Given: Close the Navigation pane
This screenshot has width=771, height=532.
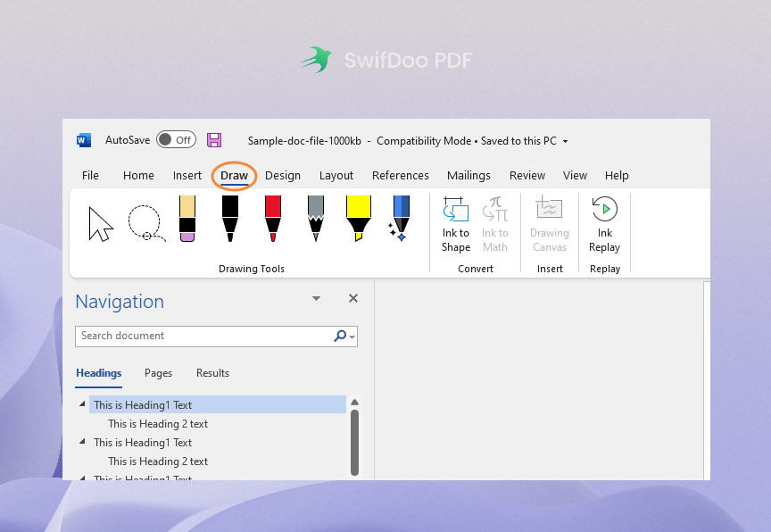Looking at the screenshot, I should tap(353, 298).
